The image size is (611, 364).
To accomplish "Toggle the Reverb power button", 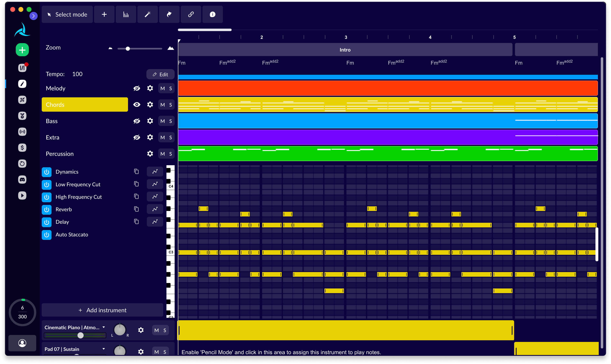I will [47, 209].
